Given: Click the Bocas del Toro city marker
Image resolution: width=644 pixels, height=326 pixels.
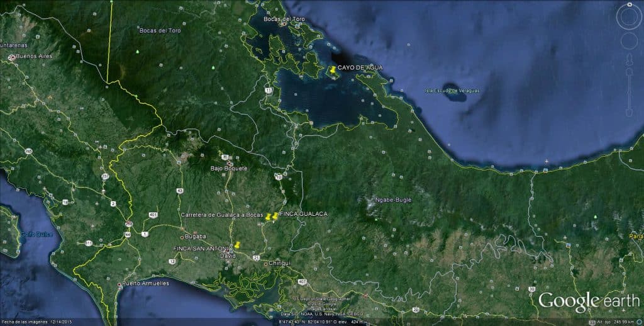Looking at the screenshot, I should tap(283, 24).
